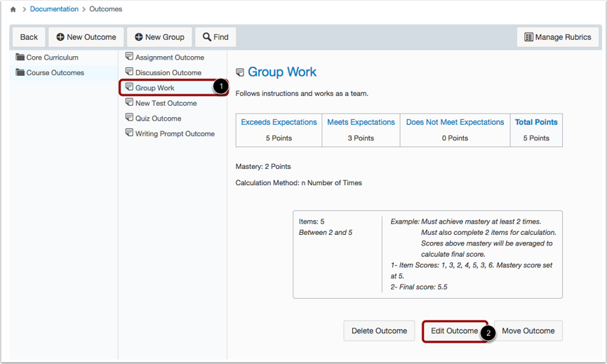Edit the Group Work outcome
This screenshot has width=607, height=364.
pyautogui.click(x=454, y=331)
